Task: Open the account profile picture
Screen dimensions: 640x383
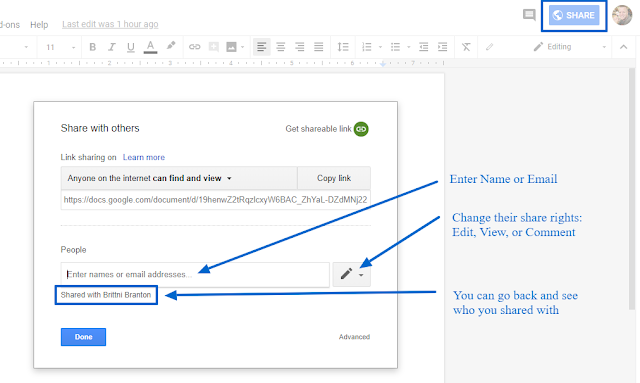Action: (622, 15)
